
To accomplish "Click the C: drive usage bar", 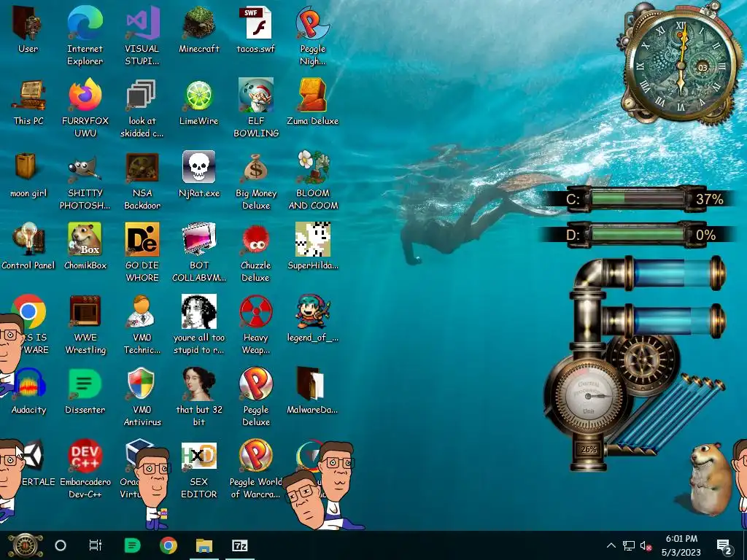I will 638,198.
